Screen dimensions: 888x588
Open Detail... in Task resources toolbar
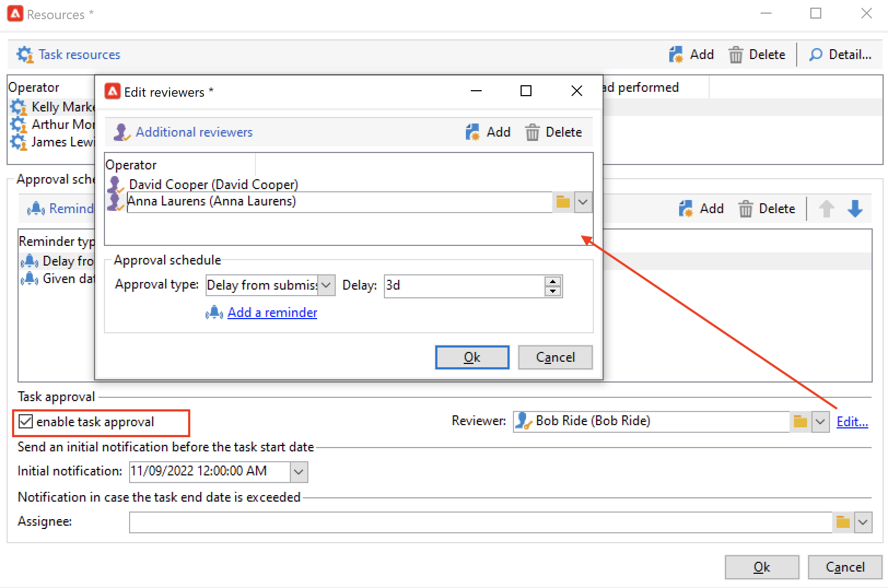click(840, 55)
